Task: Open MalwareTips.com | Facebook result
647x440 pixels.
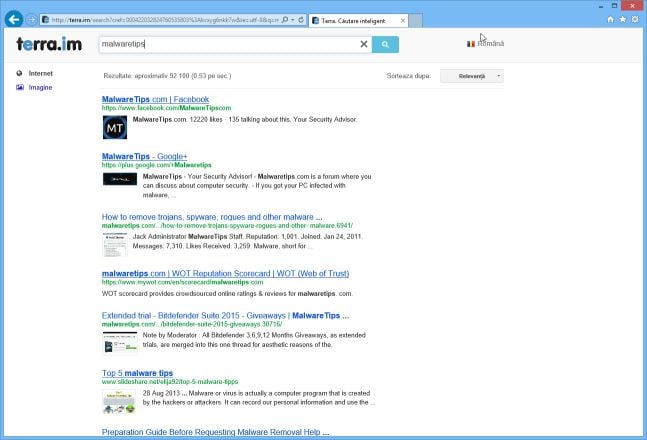Action: [155, 99]
